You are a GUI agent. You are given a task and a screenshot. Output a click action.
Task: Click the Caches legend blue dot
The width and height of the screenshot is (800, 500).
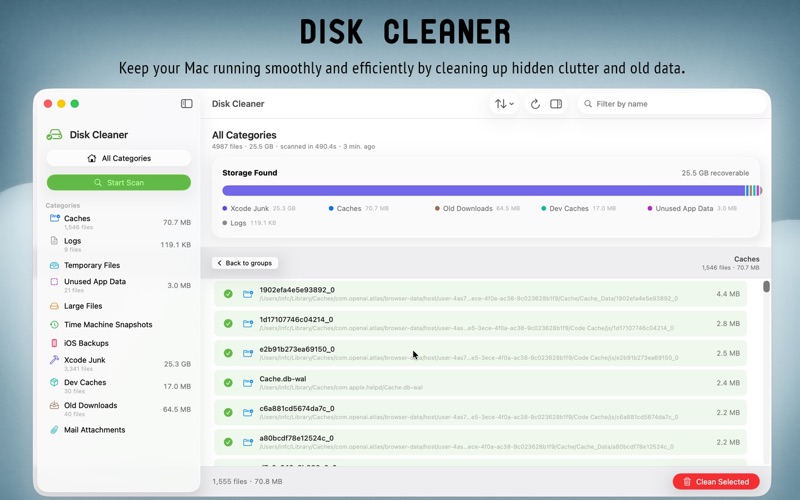[331, 208]
